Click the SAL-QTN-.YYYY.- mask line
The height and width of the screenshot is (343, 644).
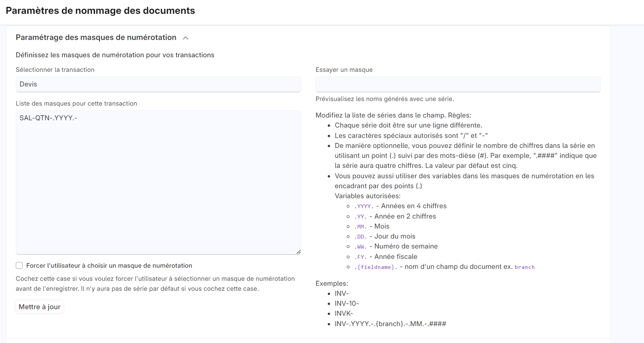48,118
